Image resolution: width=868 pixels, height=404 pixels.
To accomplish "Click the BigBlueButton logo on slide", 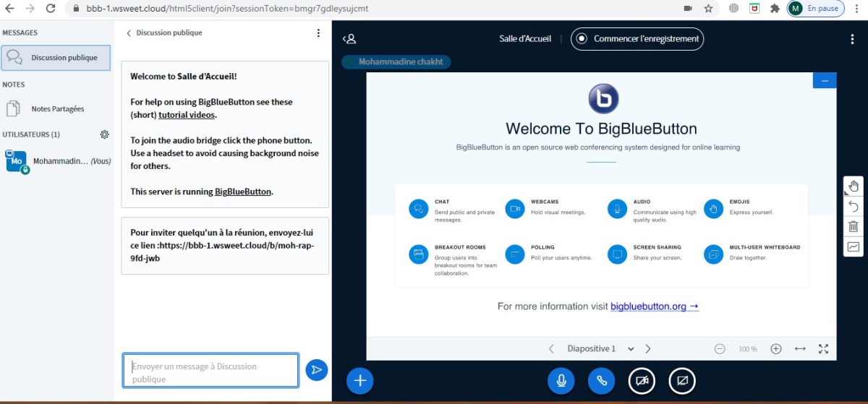I will [603, 100].
